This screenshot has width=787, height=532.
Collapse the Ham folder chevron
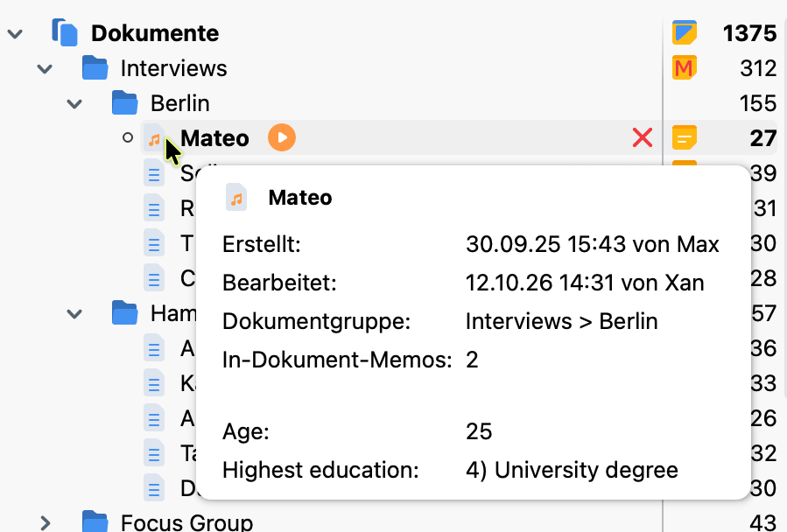coord(74,314)
